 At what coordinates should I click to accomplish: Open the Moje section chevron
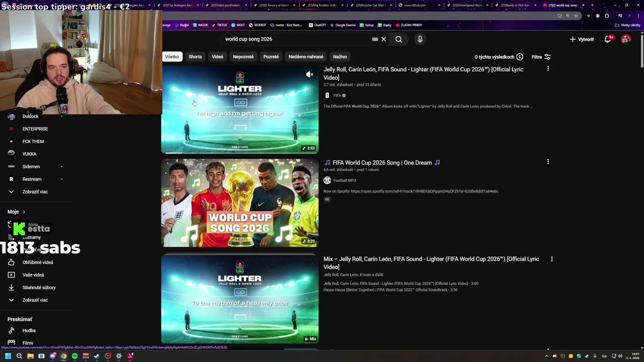click(x=24, y=212)
